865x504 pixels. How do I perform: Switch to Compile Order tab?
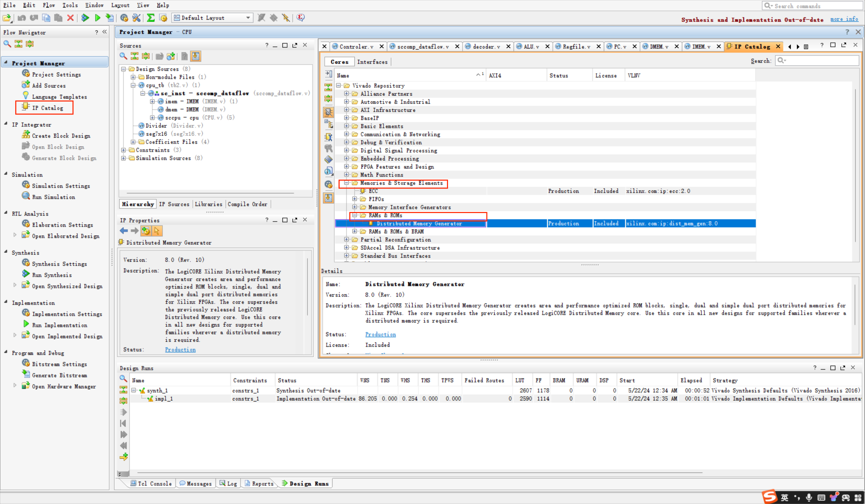click(247, 204)
